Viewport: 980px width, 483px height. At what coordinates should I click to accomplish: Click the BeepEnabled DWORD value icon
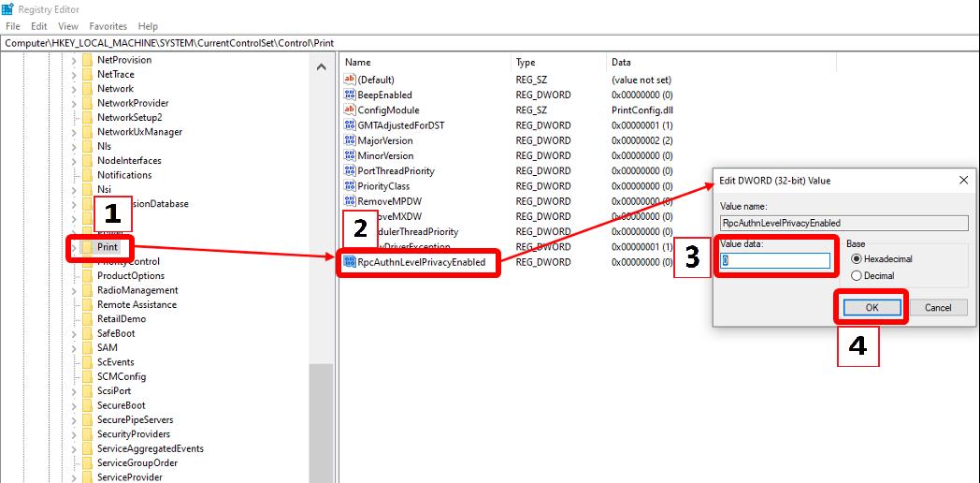point(350,95)
